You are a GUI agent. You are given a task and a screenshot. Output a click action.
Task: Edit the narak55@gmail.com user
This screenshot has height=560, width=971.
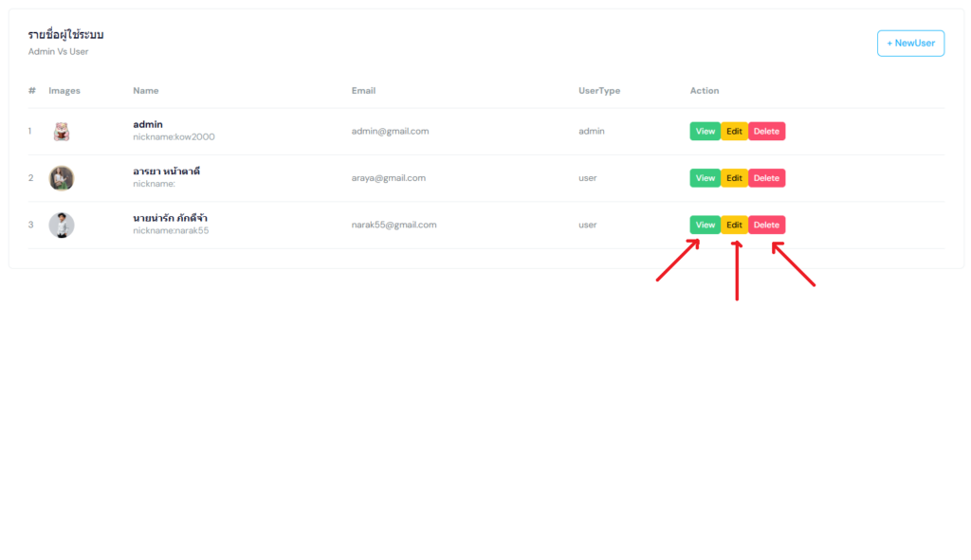click(734, 225)
